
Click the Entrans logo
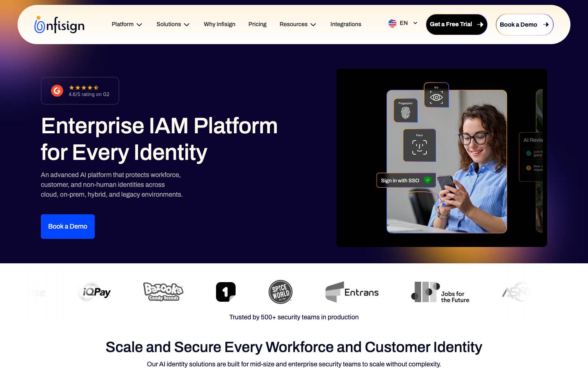(352, 292)
